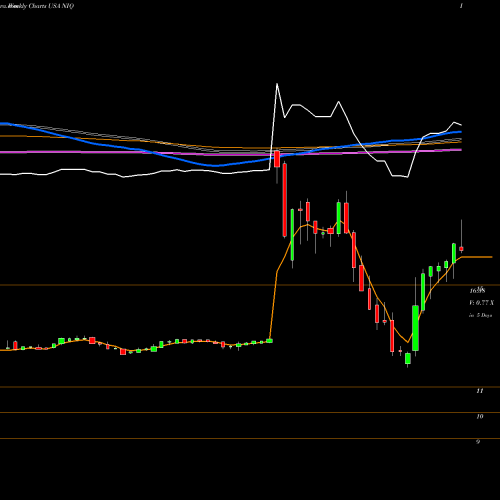Click the price axis label 9
The width and height of the screenshot is (500, 500).
point(478,442)
